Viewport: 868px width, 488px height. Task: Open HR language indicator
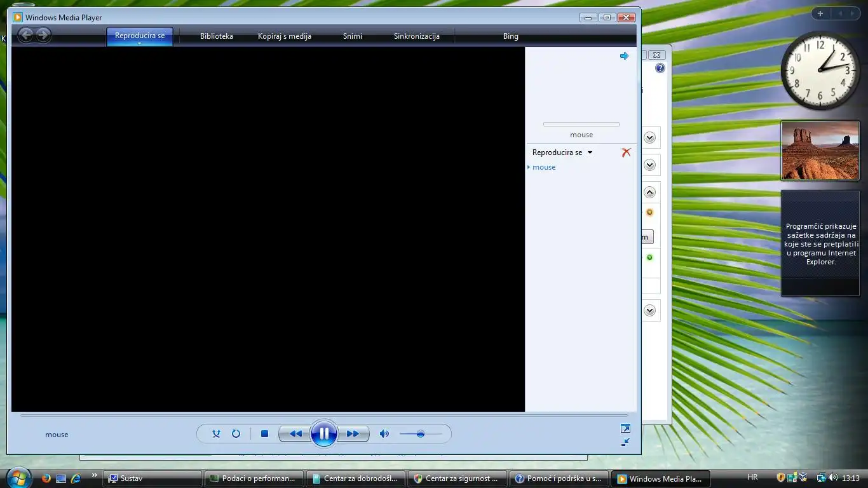tap(752, 477)
